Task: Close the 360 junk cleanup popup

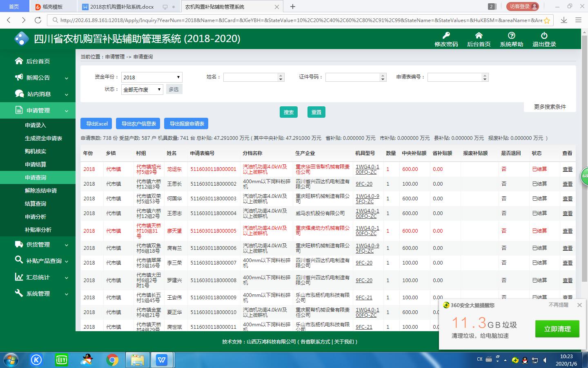Action: 579,305
